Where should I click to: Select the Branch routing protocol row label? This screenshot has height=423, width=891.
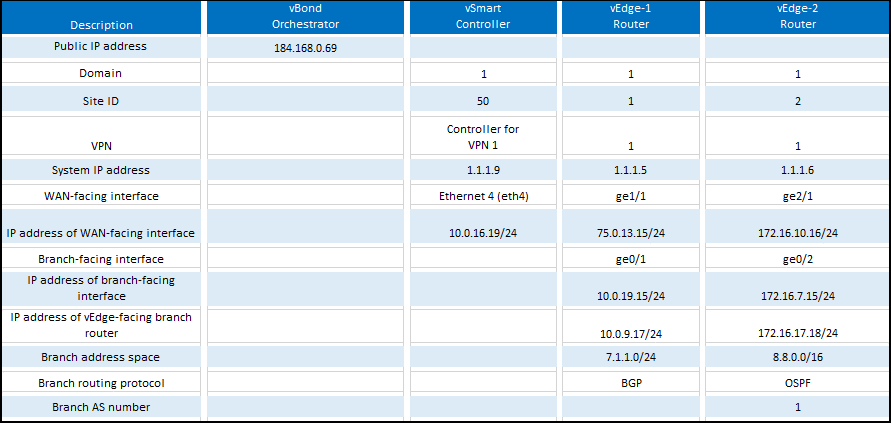[101, 383]
